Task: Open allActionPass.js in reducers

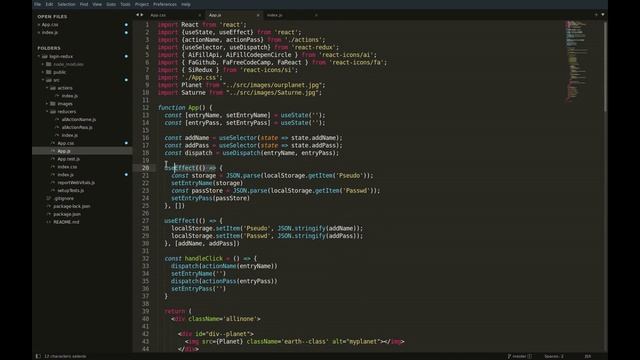Action: (x=77, y=127)
